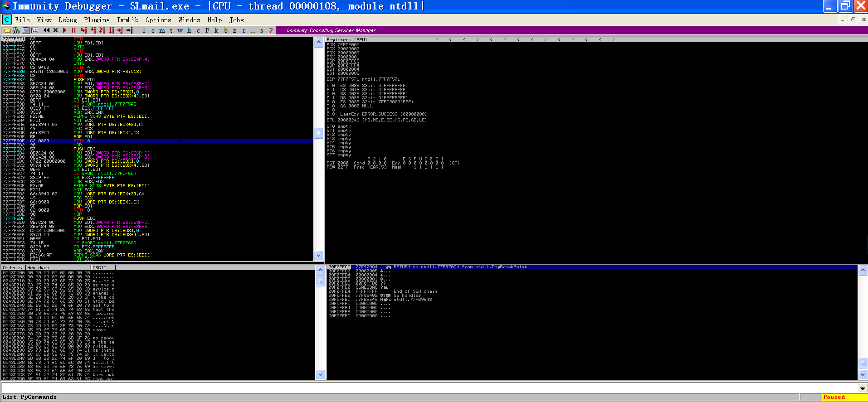The image size is (868, 402).
Task: Click Execute Till Return icon
Action: click(x=120, y=30)
